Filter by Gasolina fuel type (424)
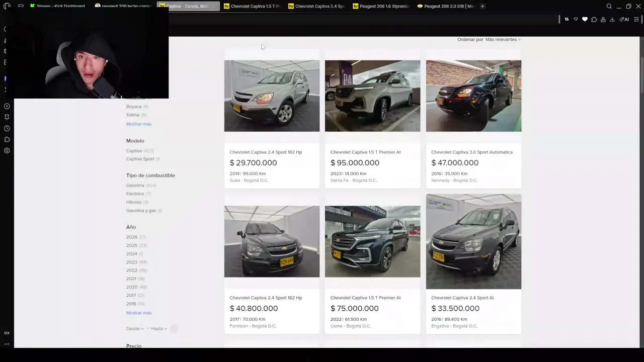This screenshot has width=644, height=362. [141, 186]
